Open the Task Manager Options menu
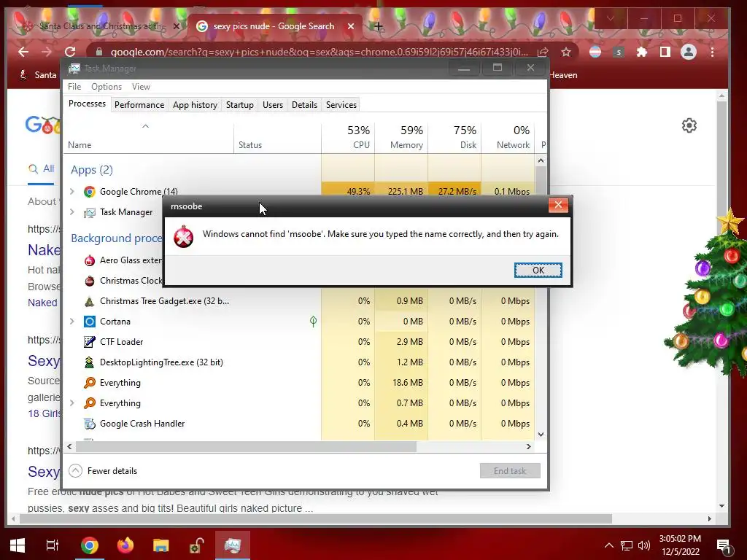The width and height of the screenshot is (747, 560). tap(107, 87)
